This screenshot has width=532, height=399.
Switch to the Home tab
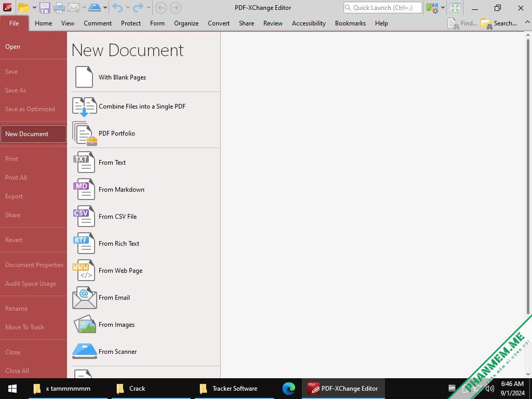(44, 23)
